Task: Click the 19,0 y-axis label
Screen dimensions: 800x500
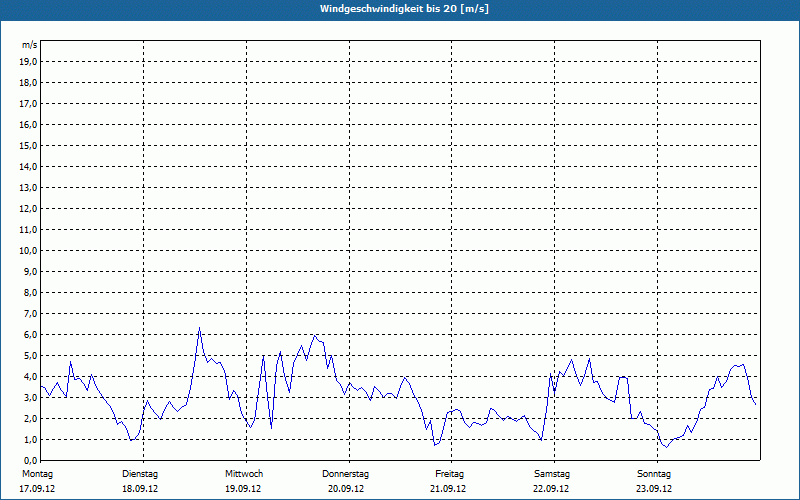Action: [x=27, y=62]
